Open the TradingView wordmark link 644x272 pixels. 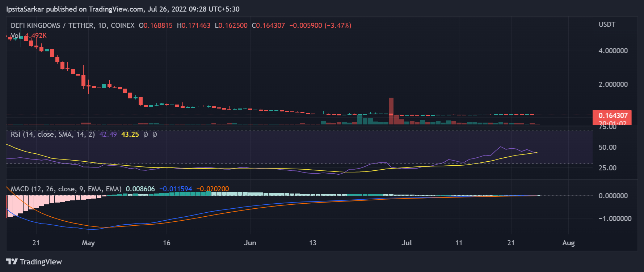tap(41, 262)
